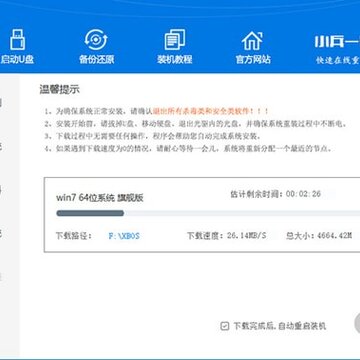Click the 温馨提示 heading

(60, 90)
